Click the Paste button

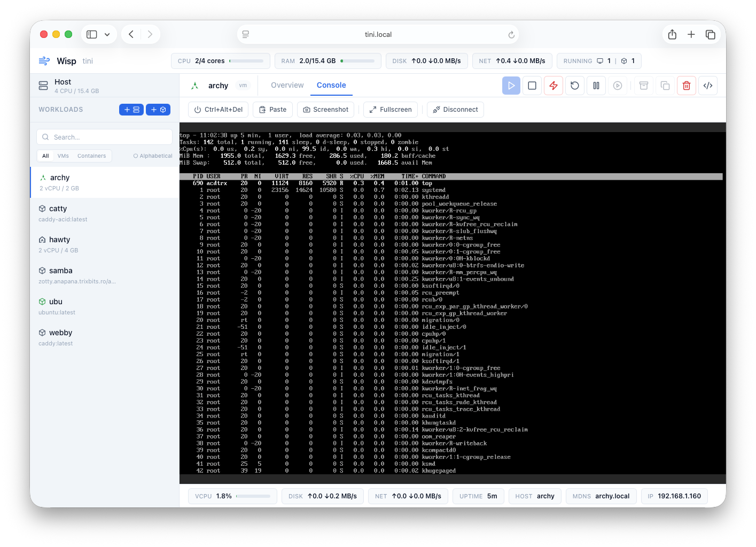tap(272, 110)
